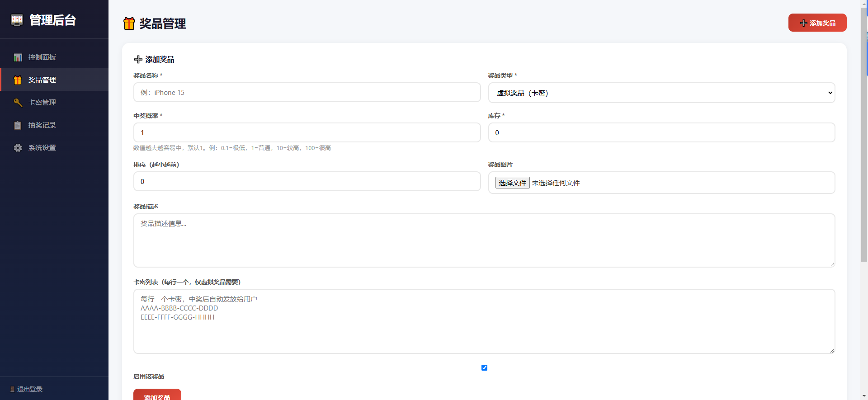Focus the 奖品名称 text field
868x400 pixels.
(307, 92)
